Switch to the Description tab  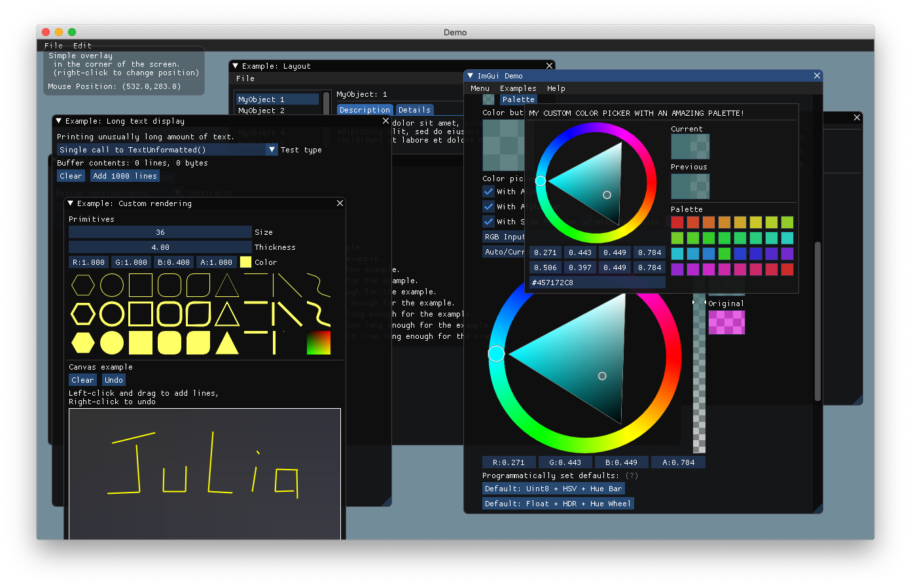click(365, 110)
